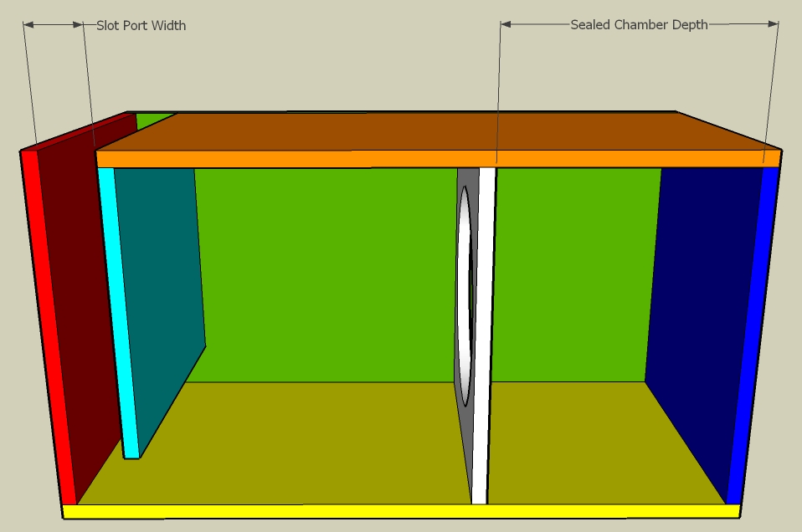The height and width of the screenshot is (532, 802).
Task: Click the "Sealed Chamber Depth" dimension label
Action: click(x=639, y=24)
